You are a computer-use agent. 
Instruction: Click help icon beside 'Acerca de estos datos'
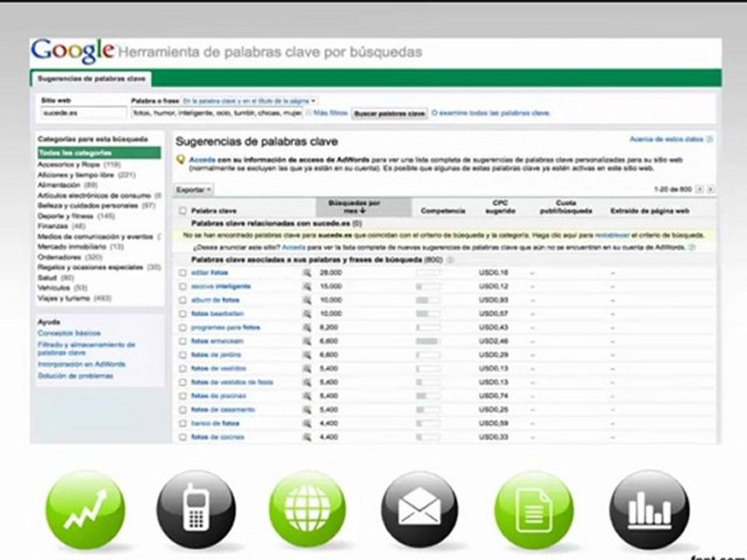tap(710, 139)
